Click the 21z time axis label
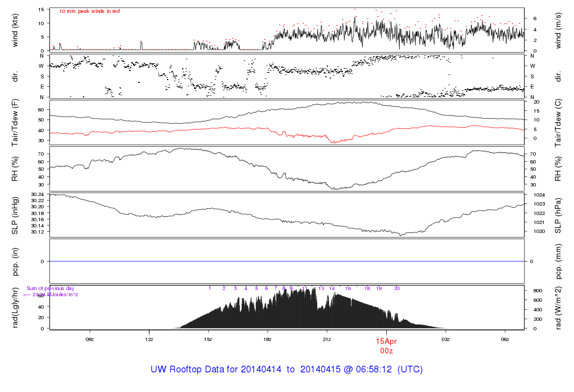574x392 pixels. click(x=327, y=339)
